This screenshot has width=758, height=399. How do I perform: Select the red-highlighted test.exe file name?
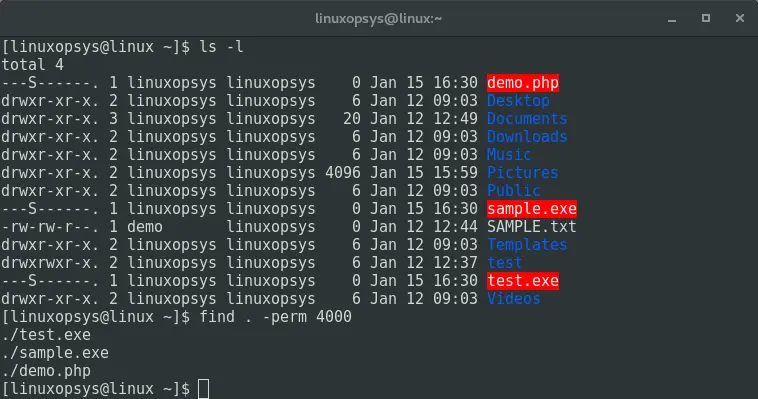523,281
